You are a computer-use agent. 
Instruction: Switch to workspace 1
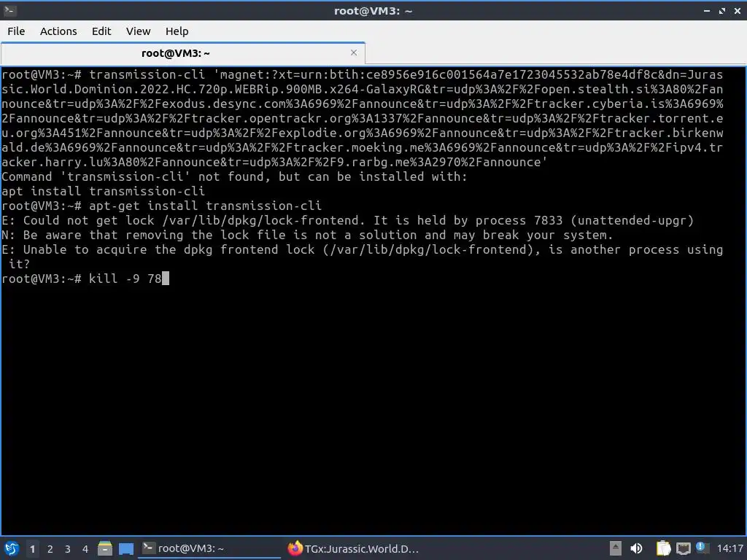click(32, 549)
